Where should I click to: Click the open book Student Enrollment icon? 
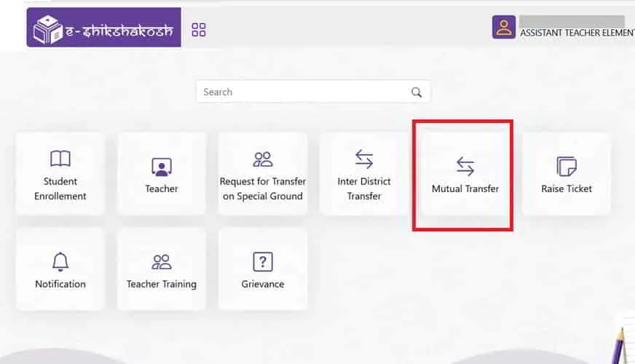click(60, 159)
